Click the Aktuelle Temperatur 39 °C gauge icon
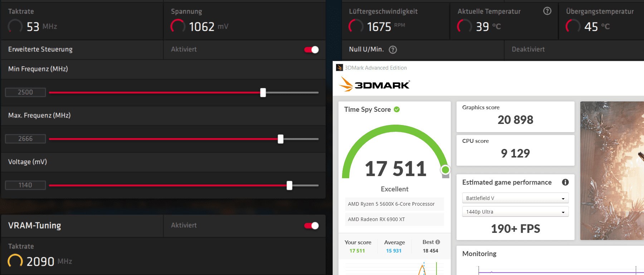 pyautogui.click(x=464, y=26)
